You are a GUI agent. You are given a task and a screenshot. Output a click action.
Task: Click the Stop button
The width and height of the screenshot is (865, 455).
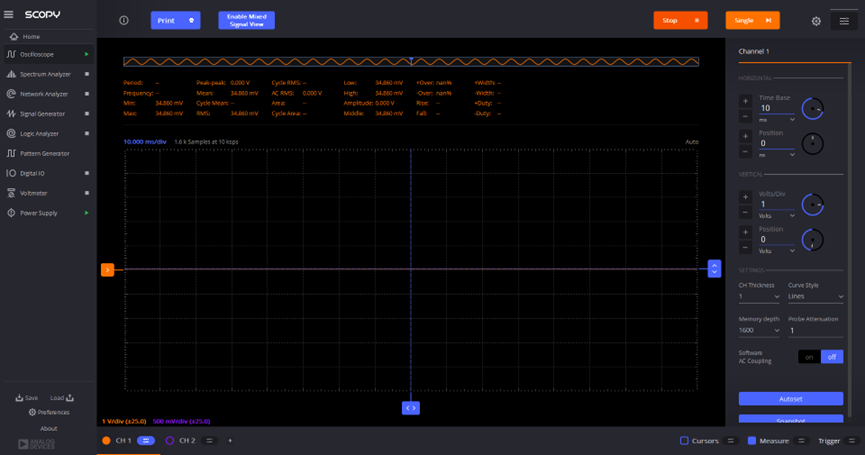(680, 20)
